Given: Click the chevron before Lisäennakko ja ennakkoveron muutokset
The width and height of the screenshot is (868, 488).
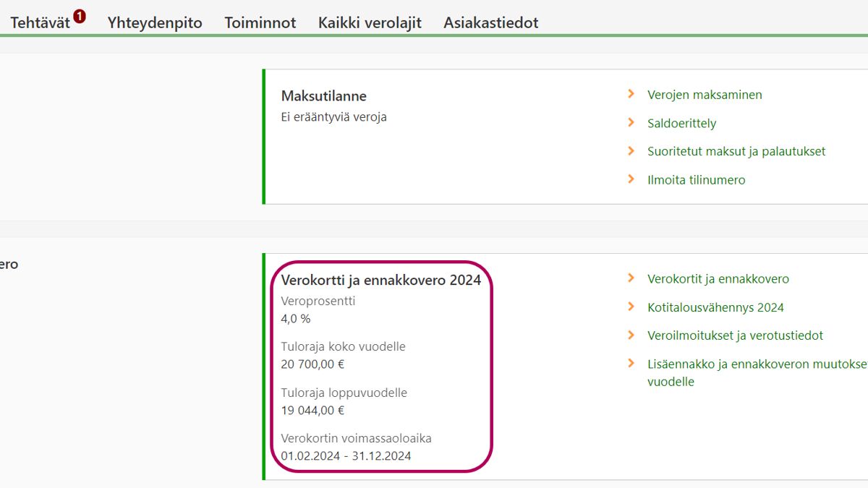Looking at the screenshot, I should click(x=631, y=364).
